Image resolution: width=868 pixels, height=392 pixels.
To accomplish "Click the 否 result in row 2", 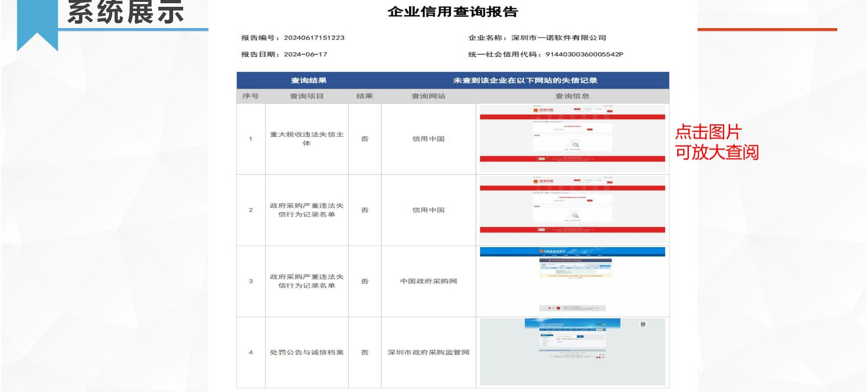I will coord(365,210).
